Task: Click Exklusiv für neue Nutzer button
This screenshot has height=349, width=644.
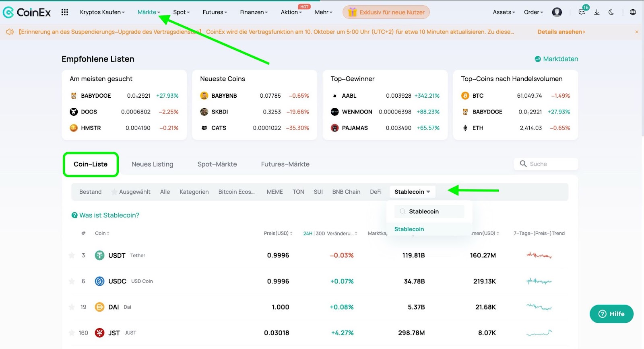Action: point(386,12)
